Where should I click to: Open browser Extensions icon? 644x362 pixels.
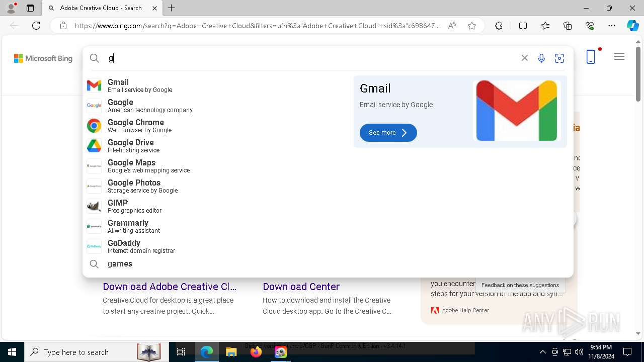tap(499, 26)
